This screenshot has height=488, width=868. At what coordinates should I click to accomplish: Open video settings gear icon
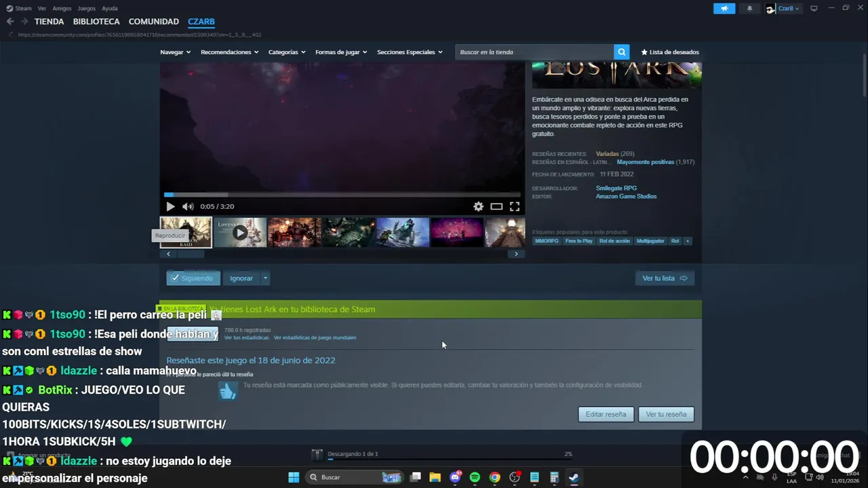coord(478,207)
